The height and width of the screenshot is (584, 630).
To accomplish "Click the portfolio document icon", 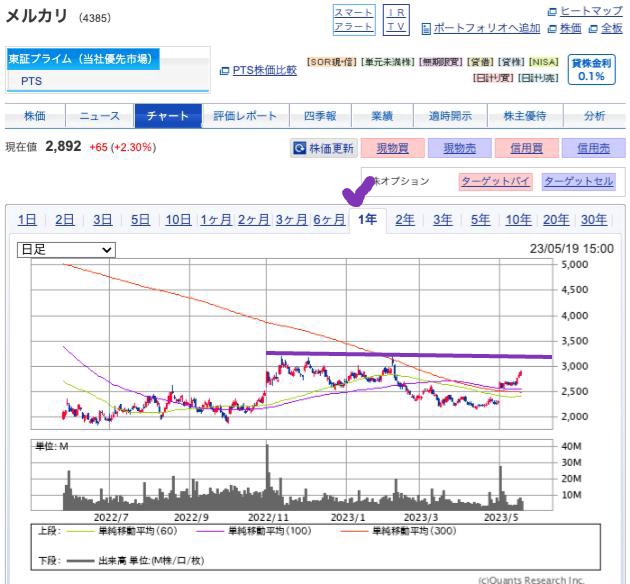I will click(426, 29).
